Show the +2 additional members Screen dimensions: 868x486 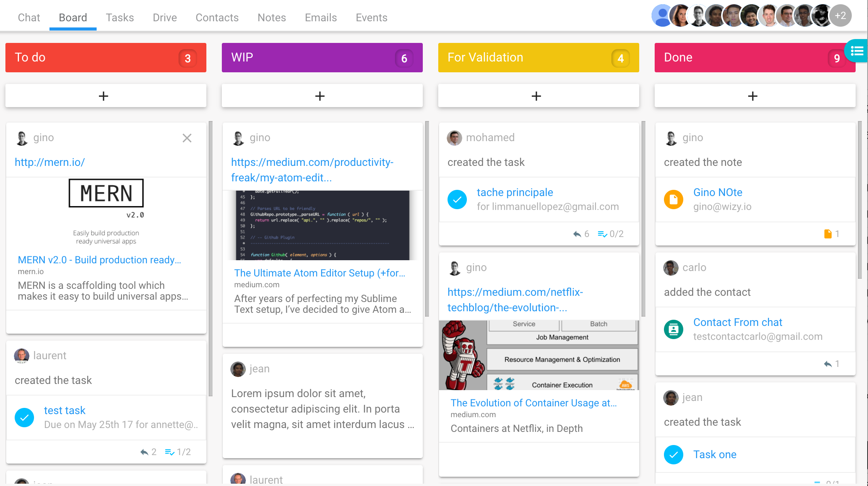click(840, 16)
